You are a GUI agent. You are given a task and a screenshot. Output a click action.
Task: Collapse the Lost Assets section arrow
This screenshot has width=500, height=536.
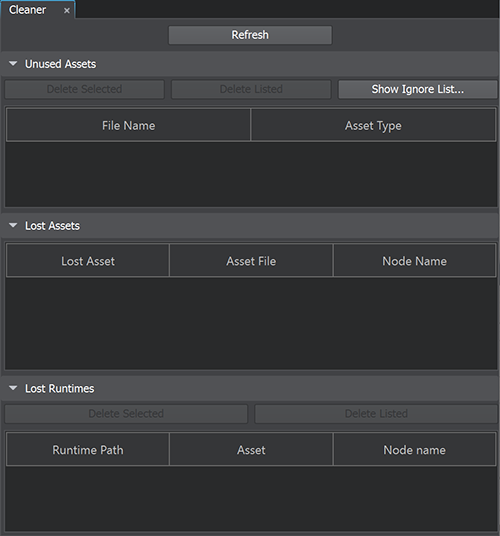[13, 225]
